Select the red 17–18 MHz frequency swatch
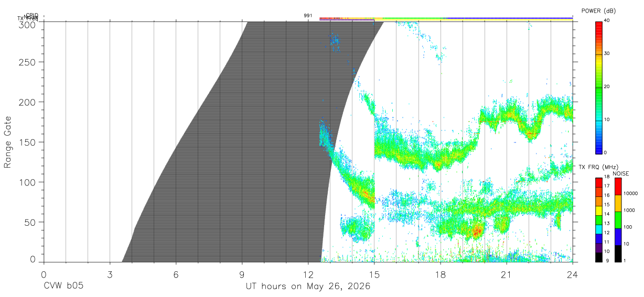Screen dimensions: 644x297 598,182
